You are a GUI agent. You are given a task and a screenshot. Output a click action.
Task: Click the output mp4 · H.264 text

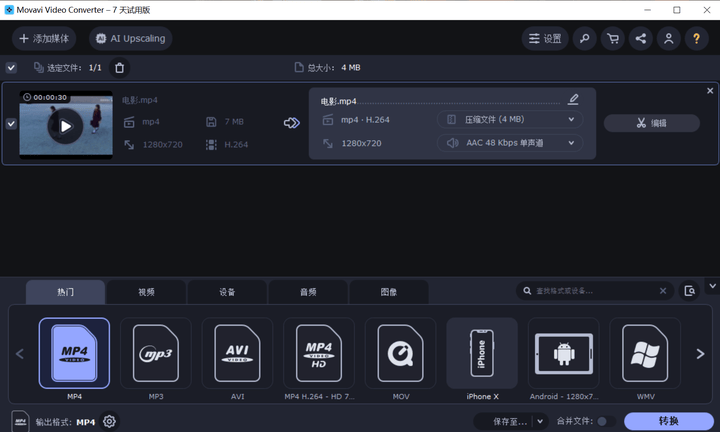pos(365,120)
